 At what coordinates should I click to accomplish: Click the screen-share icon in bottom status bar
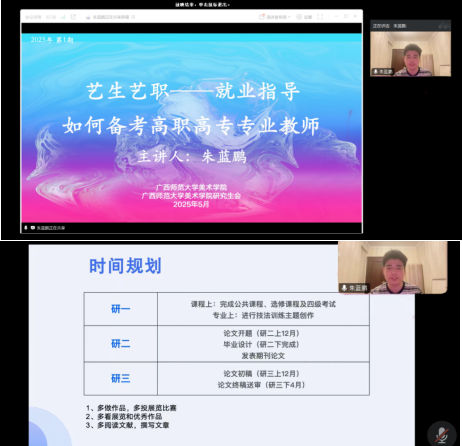point(33,228)
